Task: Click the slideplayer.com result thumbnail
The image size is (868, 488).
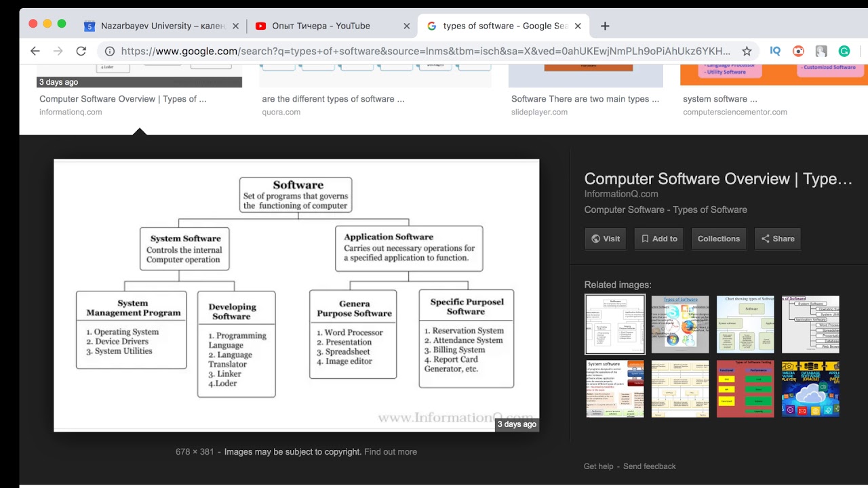Action: (x=586, y=76)
